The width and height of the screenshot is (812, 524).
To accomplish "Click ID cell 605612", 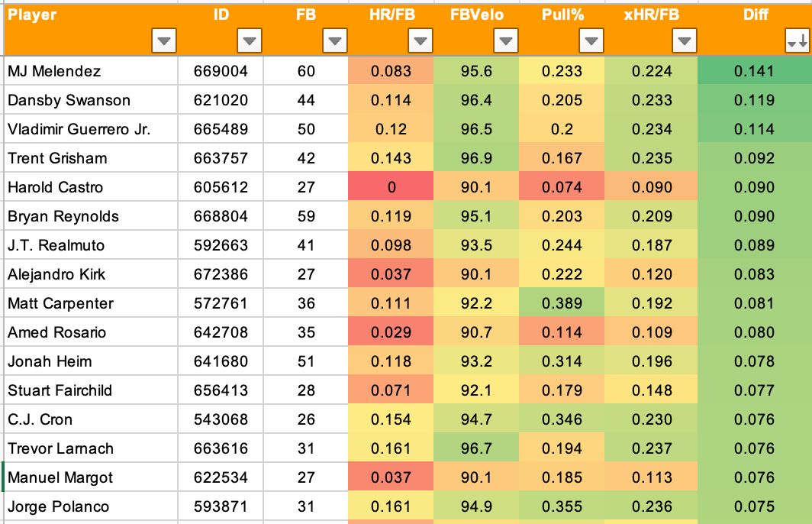I will point(221,186).
